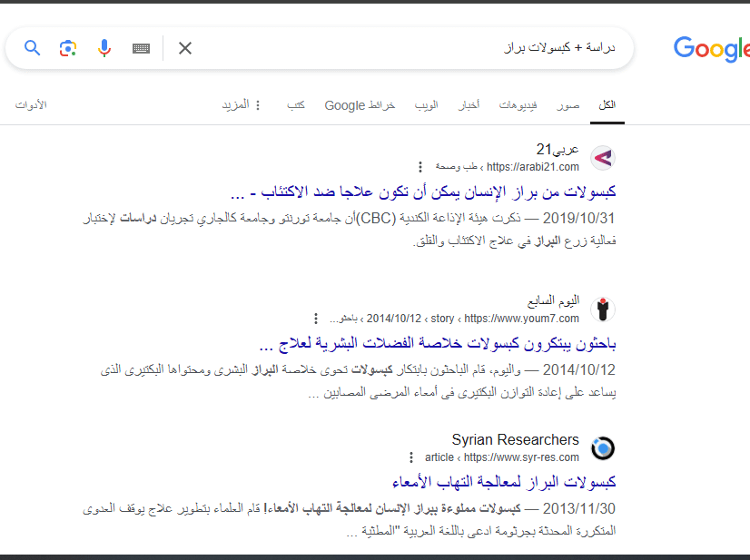
Task: Select the Syrian Researchers site favicon
Action: pos(602,447)
